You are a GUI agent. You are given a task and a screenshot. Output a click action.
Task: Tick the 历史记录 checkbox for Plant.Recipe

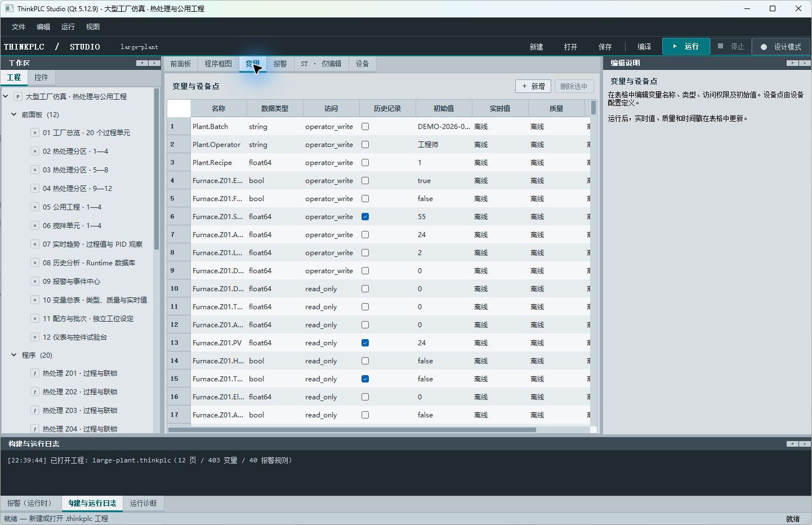[365, 163]
